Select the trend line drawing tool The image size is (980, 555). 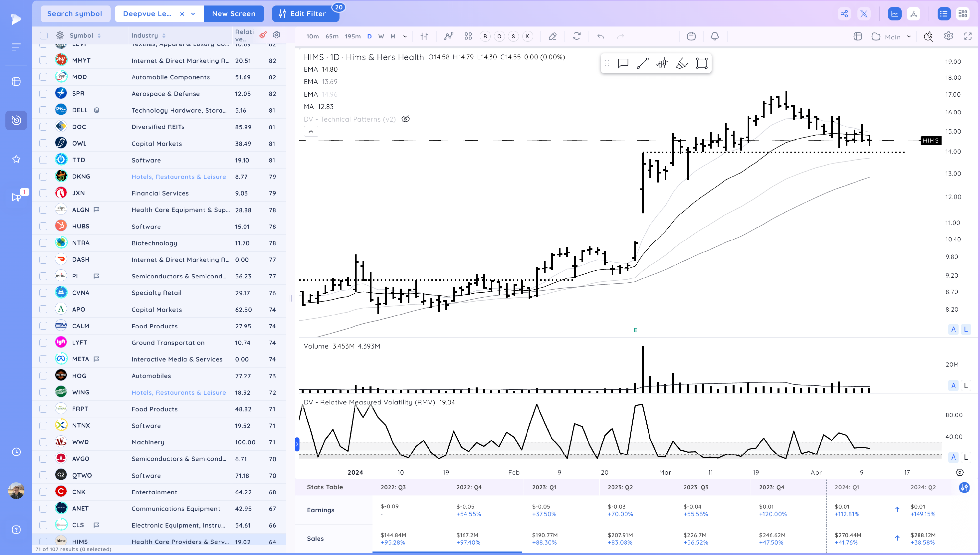(x=643, y=63)
